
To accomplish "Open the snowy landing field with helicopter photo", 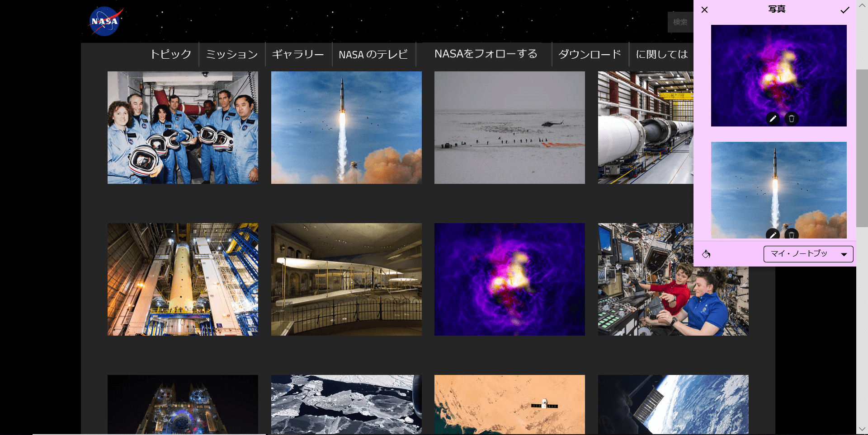I will tap(509, 127).
